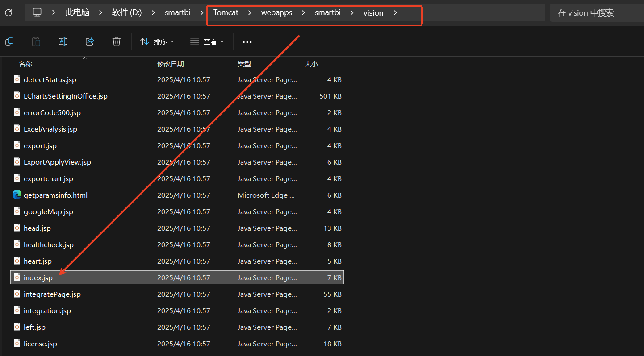Open the three-dot more options menu

pos(247,42)
